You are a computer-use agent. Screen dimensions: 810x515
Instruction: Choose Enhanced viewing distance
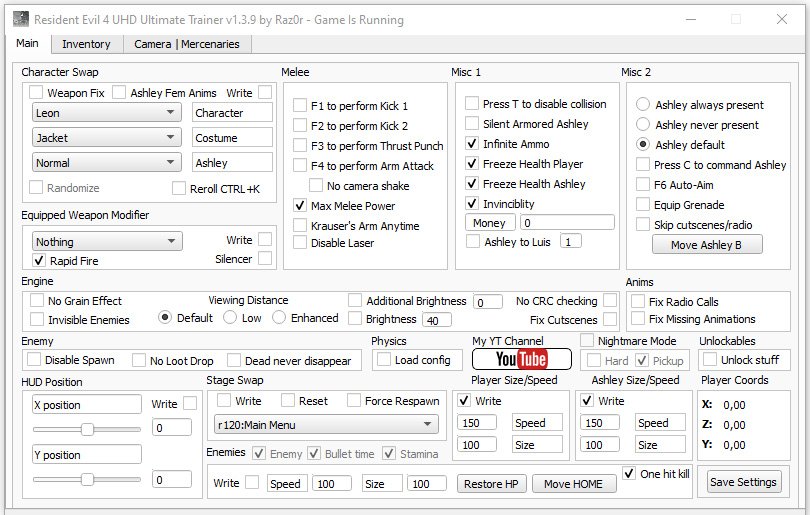279,318
